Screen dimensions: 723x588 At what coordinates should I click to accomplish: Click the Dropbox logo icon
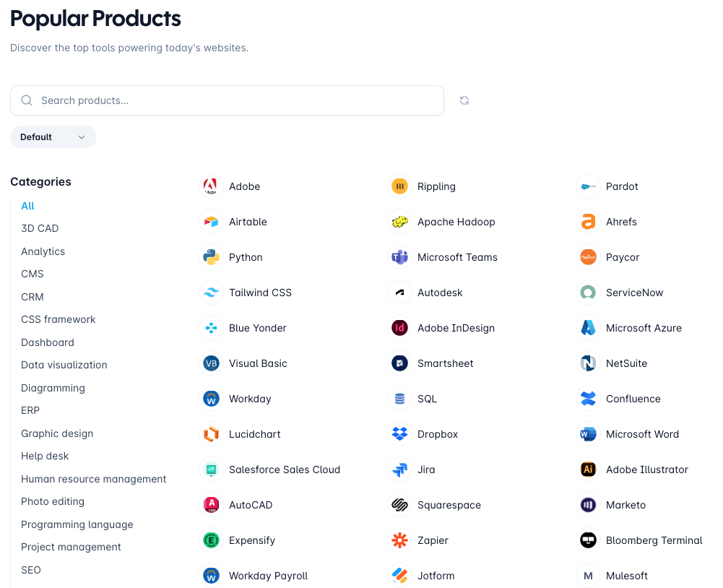tap(399, 434)
